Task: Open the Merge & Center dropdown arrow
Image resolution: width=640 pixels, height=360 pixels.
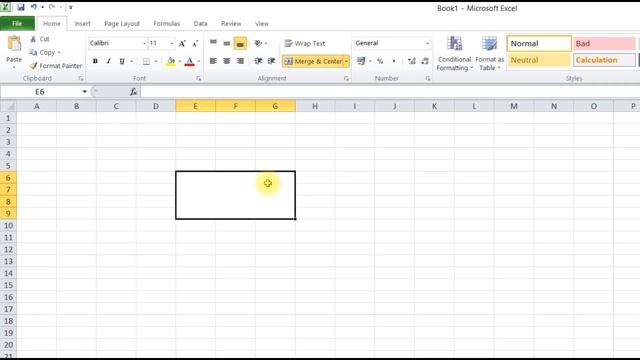Action: 347,61
